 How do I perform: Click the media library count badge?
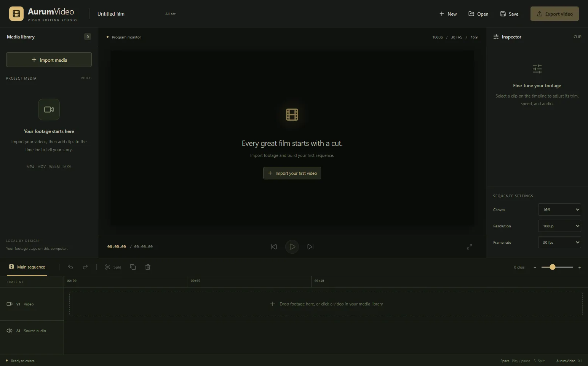click(x=88, y=37)
